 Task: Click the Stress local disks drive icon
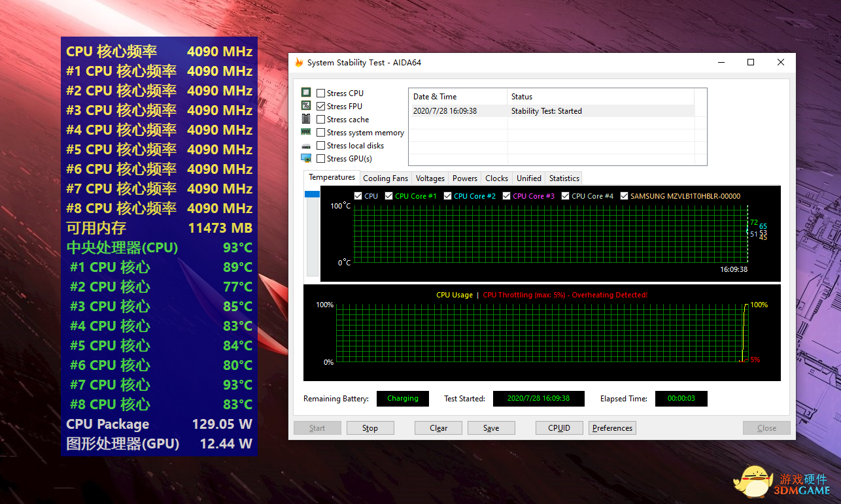click(x=306, y=146)
